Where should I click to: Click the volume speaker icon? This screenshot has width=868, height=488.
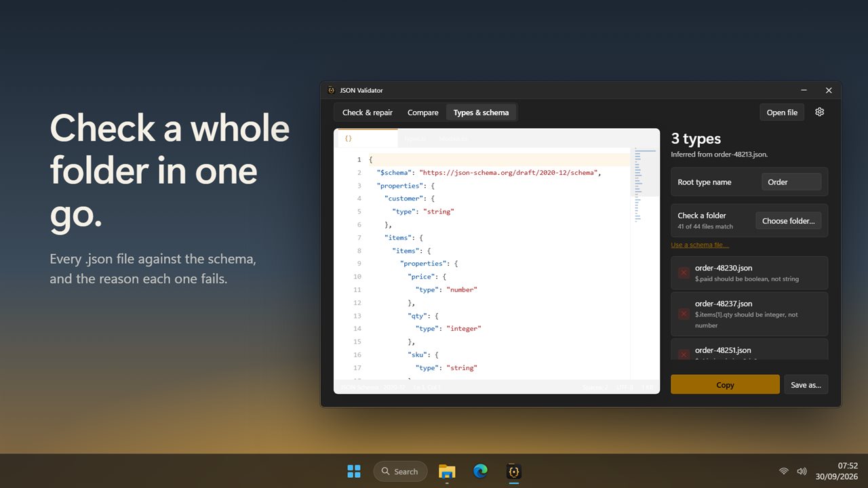click(802, 471)
